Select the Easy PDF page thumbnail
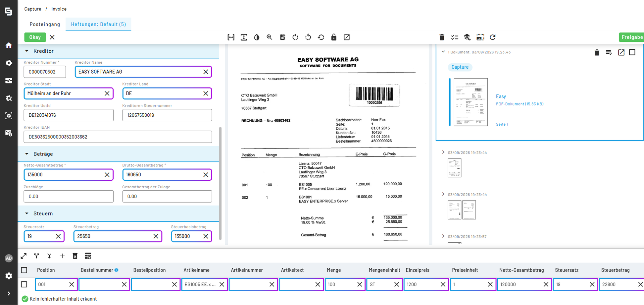This screenshot has height=305, width=644. click(x=471, y=102)
